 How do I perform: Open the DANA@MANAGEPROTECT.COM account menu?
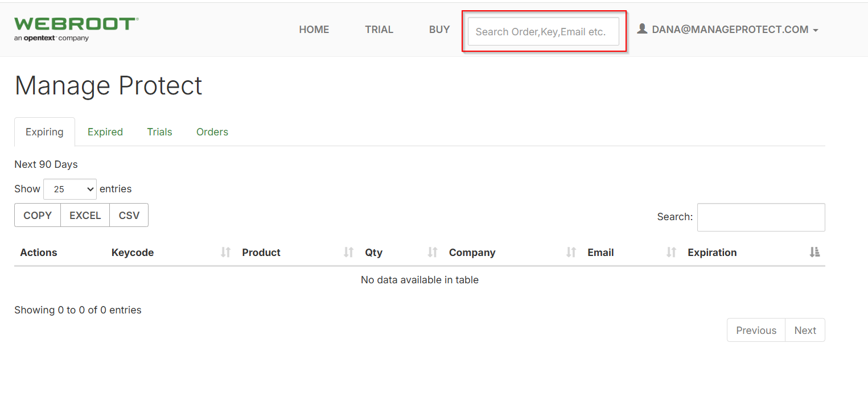coord(727,30)
